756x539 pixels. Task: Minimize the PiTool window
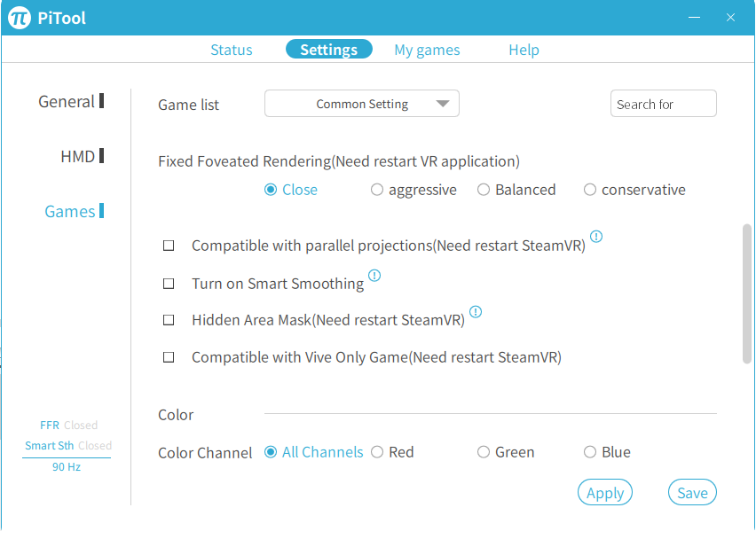coord(697,18)
